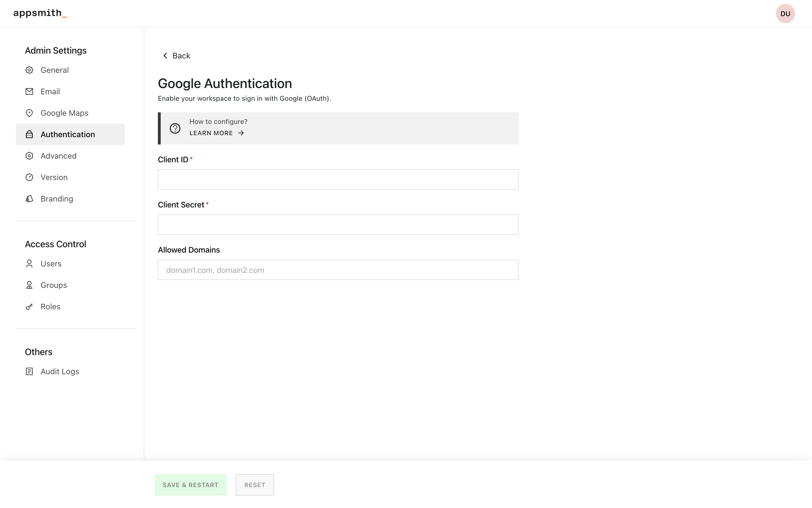Click the Allowed Domains label
This screenshot has height=508, width=812.
click(189, 250)
